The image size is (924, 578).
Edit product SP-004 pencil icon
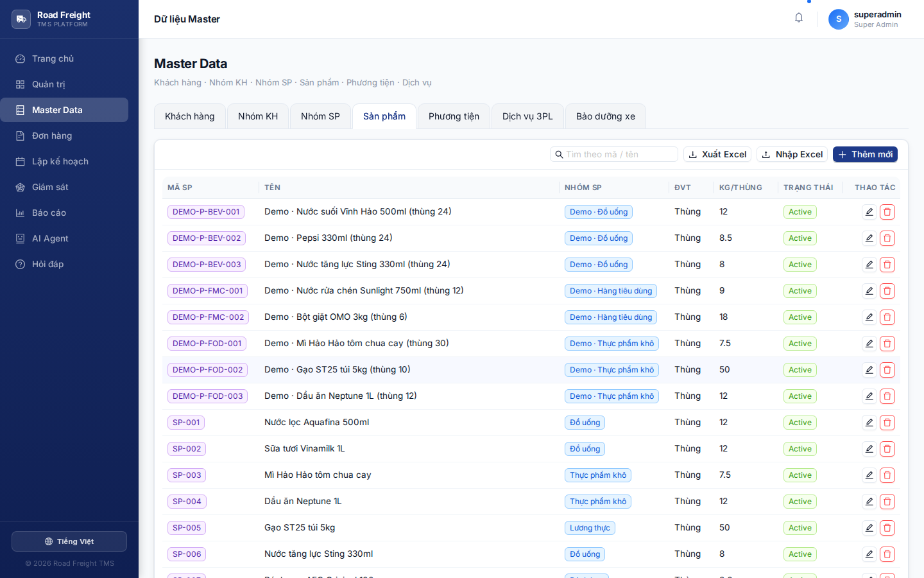click(869, 502)
